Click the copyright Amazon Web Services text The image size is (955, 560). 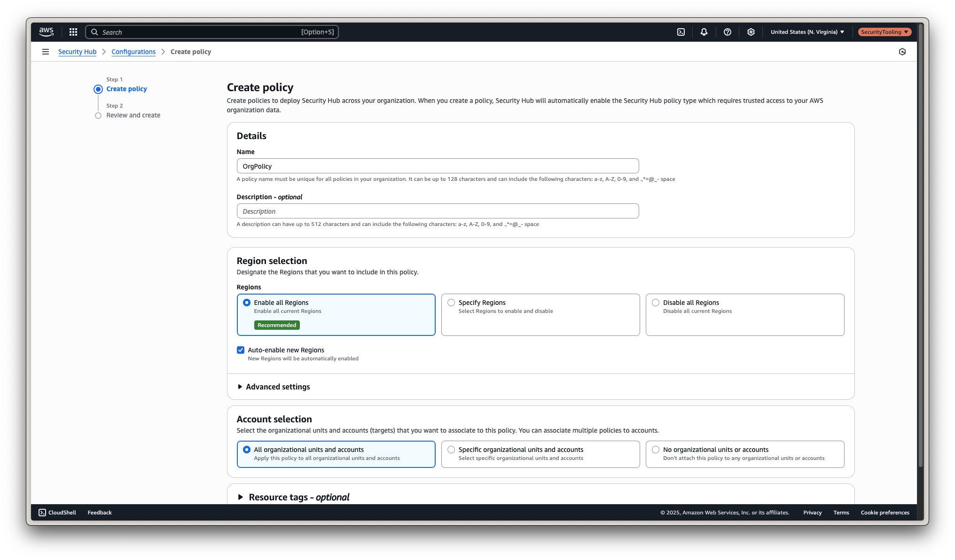tap(725, 513)
